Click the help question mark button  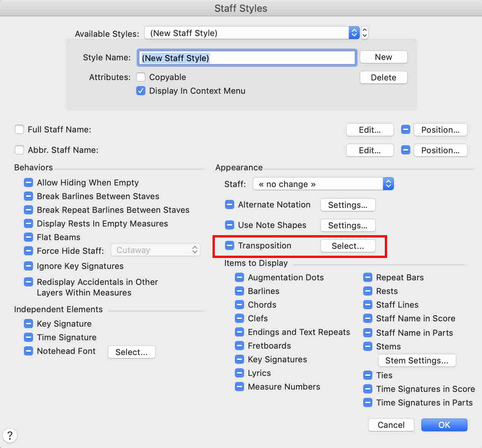pyautogui.click(x=10, y=435)
